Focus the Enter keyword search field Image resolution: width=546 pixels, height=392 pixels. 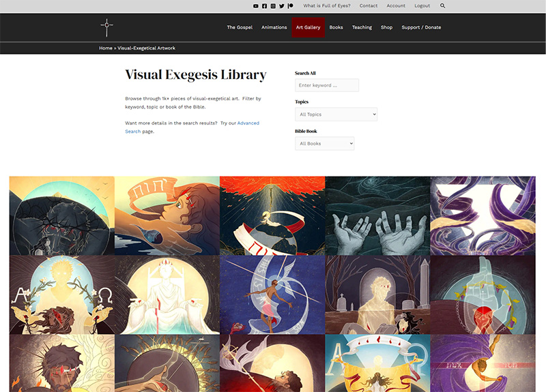tap(327, 85)
